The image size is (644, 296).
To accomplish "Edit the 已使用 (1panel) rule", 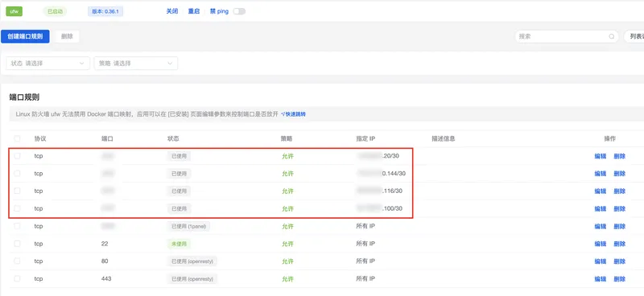I will (601, 226).
